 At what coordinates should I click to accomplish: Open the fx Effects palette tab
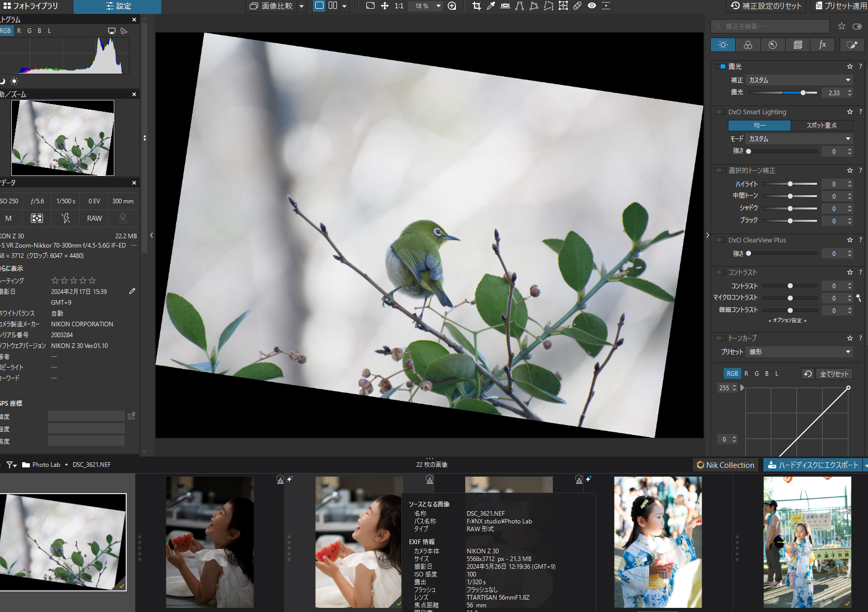click(x=822, y=45)
